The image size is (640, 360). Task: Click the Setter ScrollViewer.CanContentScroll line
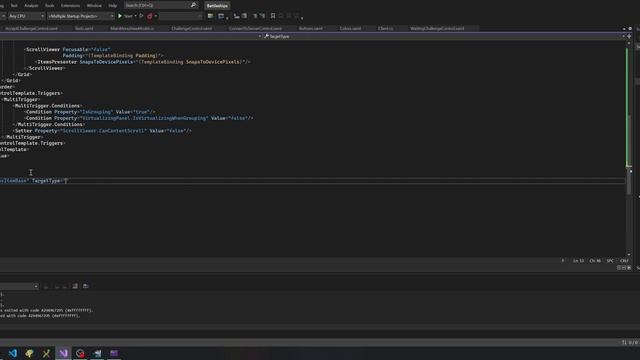coord(102,131)
